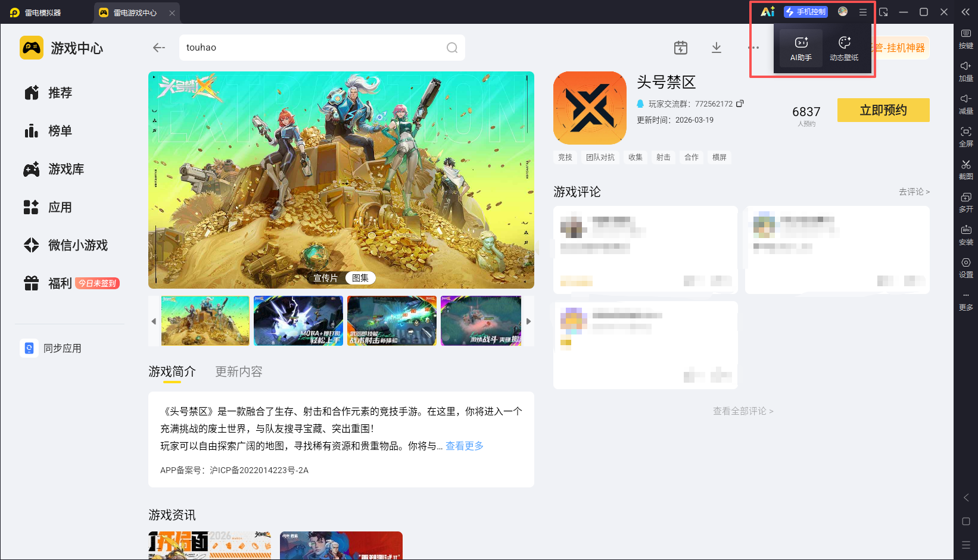Switch to the 更新内容 tab
Viewport: 978px width, 560px height.
239,372
